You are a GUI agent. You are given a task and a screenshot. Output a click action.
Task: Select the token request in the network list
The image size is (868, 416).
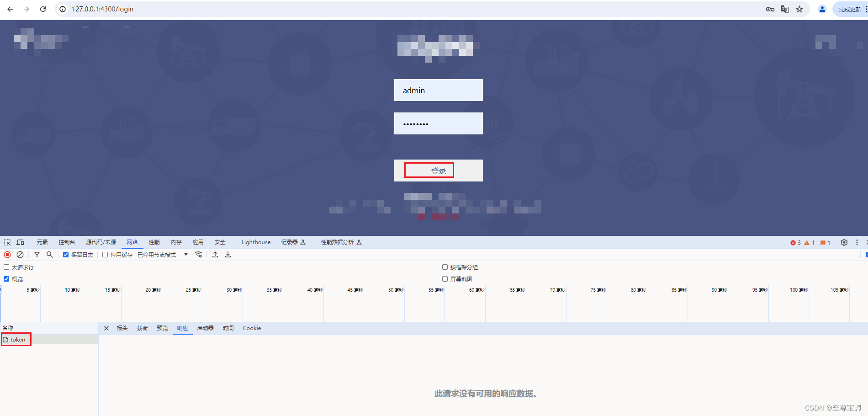pyautogui.click(x=17, y=339)
